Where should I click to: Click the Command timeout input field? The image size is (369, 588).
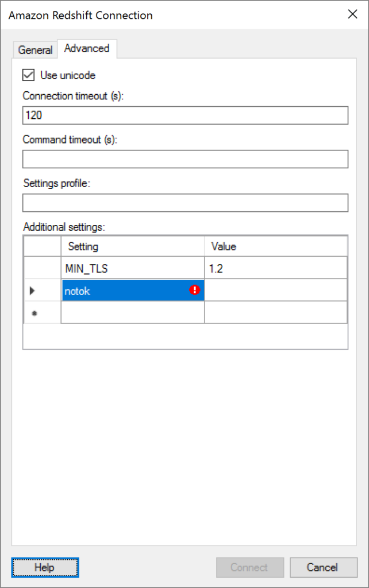pyautogui.click(x=186, y=159)
